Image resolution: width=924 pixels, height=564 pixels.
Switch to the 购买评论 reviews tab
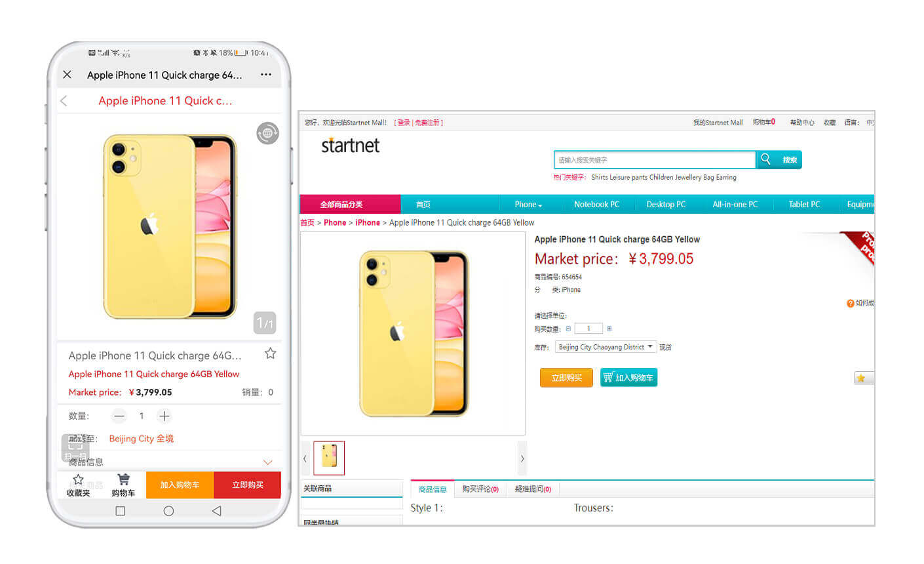[480, 489]
